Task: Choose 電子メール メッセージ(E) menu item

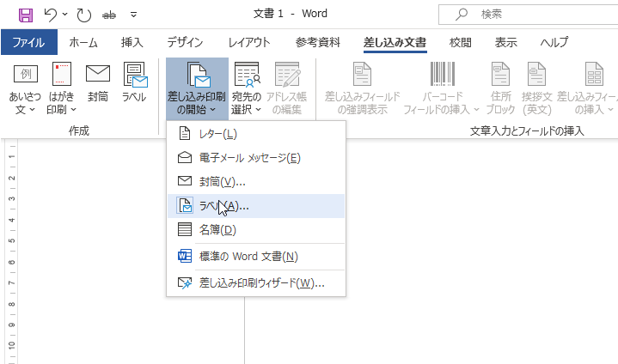Action: click(x=256, y=158)
